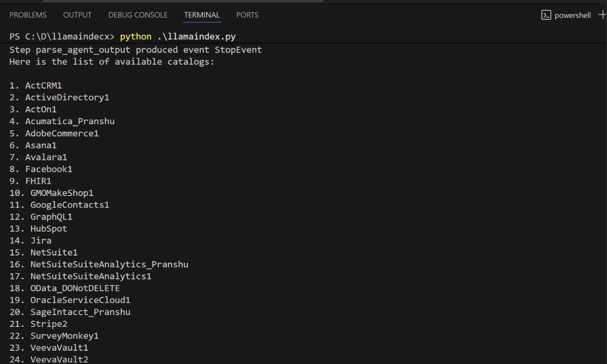Click the SurveyMonkey1 catalog entry
The image size is (607, 364).
[x=64, y=335]
